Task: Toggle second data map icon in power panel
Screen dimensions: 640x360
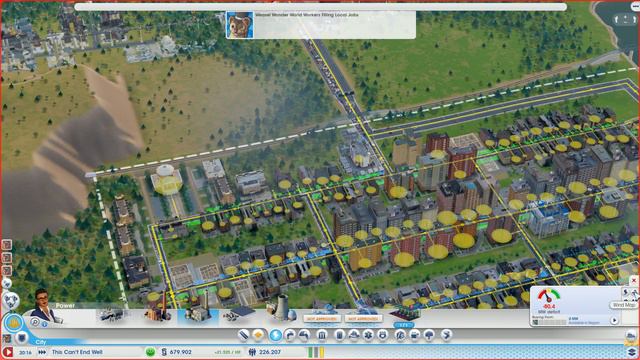Action: [x=635, y=292]
